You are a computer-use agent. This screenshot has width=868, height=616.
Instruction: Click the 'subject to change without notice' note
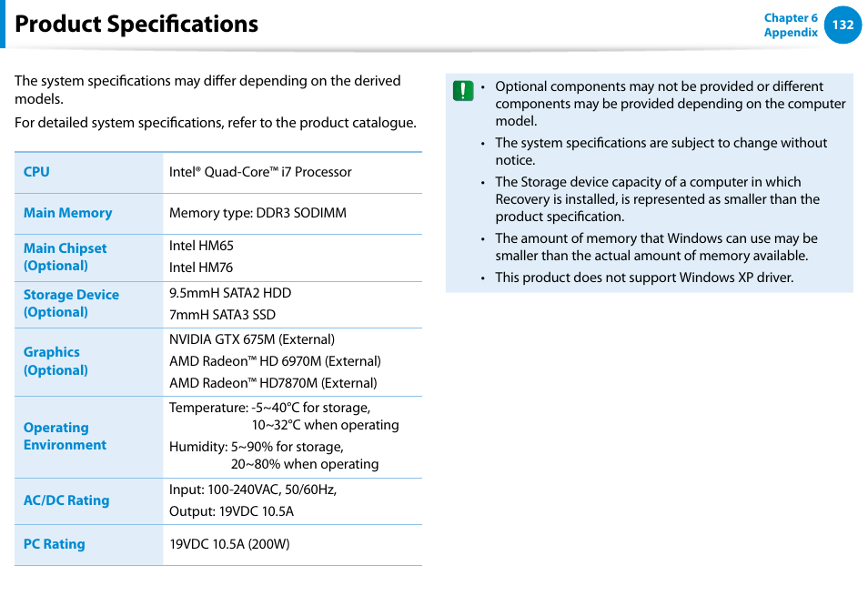tap(661, 151)
